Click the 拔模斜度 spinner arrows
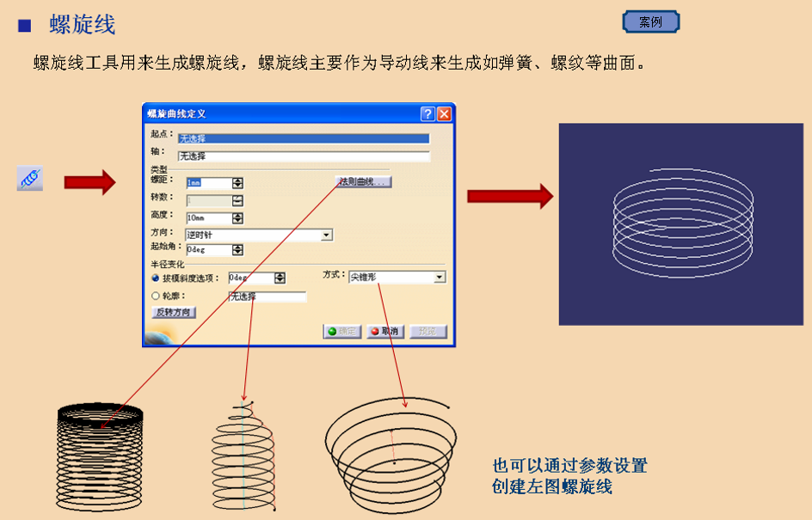The image size is (812, 520). pos(280,278)
